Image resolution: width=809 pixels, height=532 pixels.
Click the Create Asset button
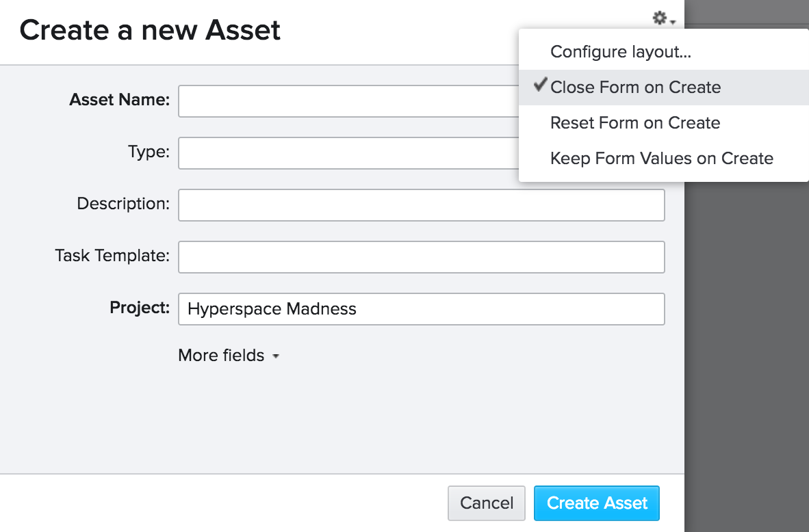click(596, 503)
